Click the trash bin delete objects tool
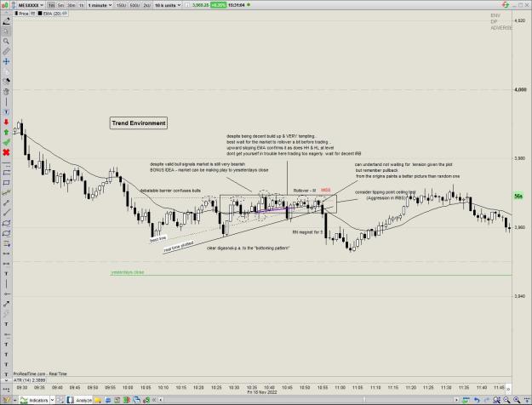The image size is (532, 405). click(6, 92)
